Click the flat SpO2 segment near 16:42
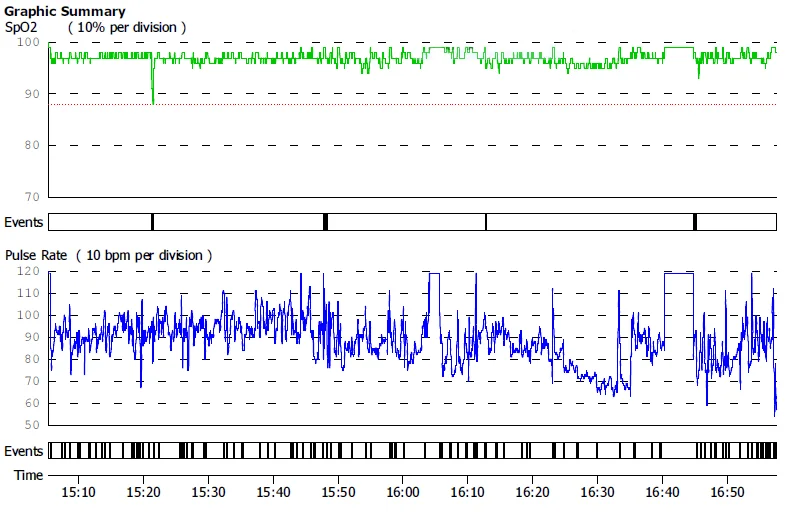The width and height of the screenshot is (796, 512). point(679,48)
